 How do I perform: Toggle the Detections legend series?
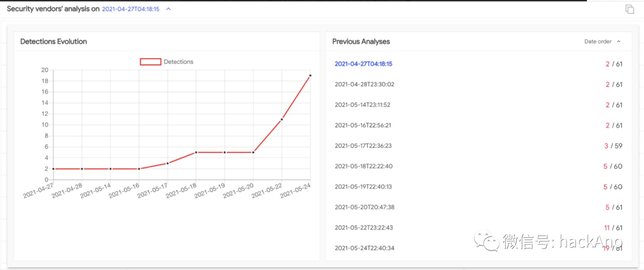(178, 62)
